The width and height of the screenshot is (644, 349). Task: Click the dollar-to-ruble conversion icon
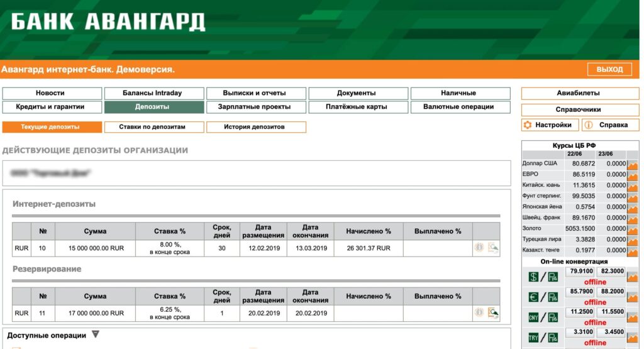pyautogui.click(x=543, y=277)
